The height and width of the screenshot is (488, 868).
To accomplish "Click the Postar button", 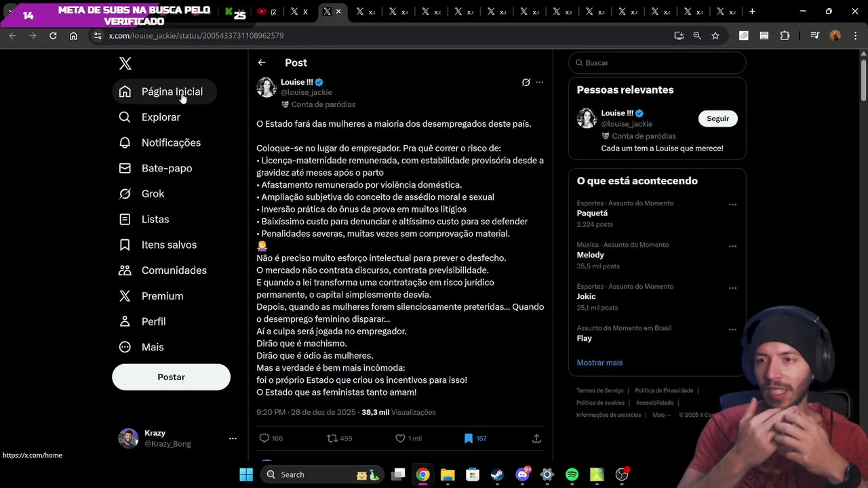I will pos(171,377).
